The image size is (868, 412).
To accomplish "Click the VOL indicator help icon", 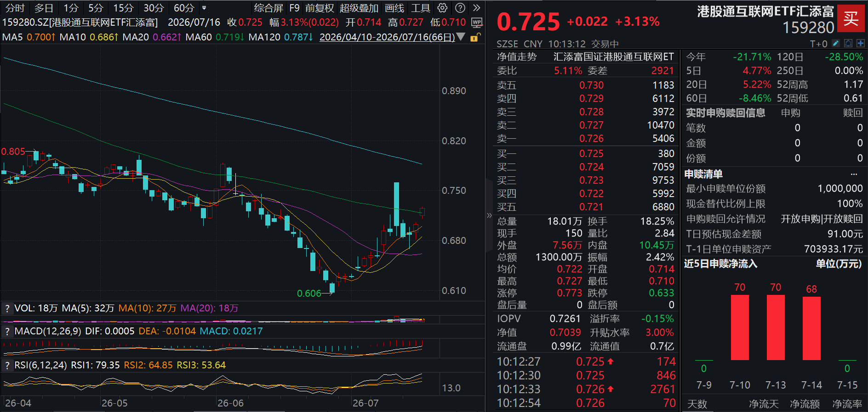I will point(7,308).
